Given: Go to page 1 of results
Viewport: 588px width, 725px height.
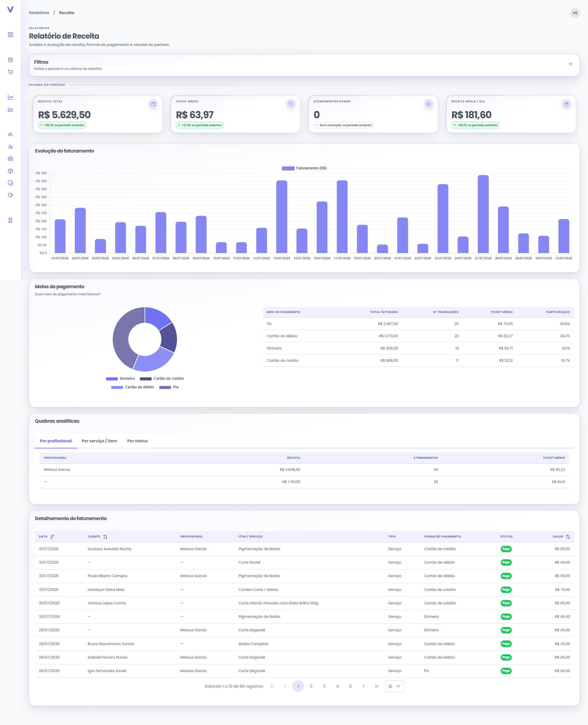Looking at the screenshot, I should 298,686.
